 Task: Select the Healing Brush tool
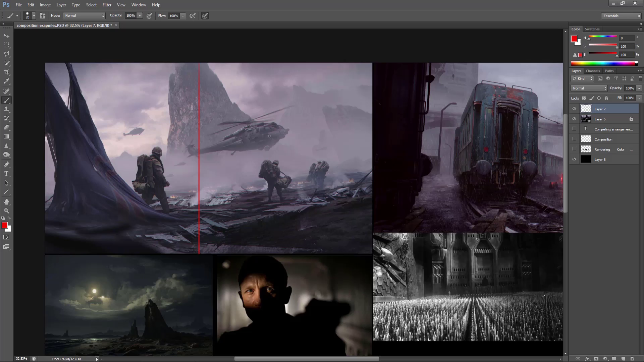pyautogui.click(x=6, y=91)
